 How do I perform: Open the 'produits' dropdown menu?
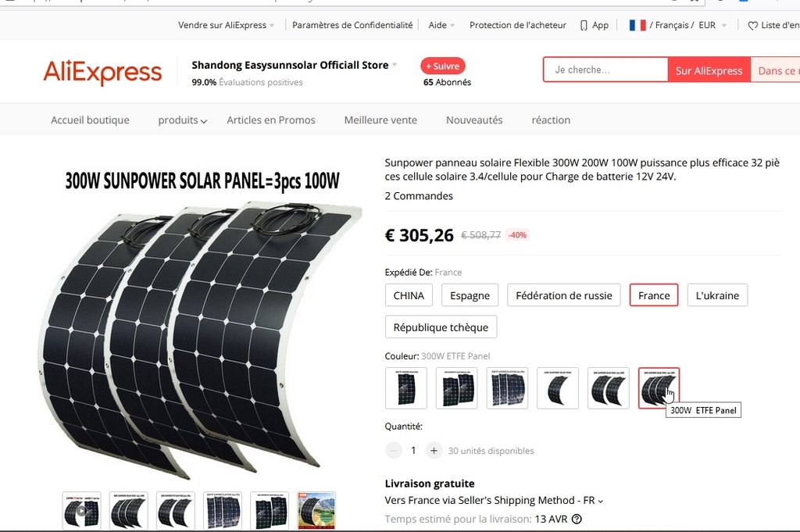pos(182,120)
